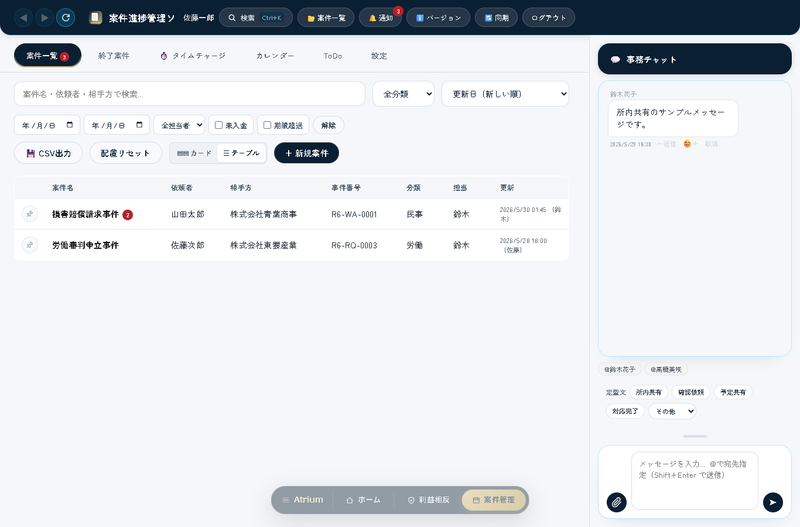The width and height of the screenshot is (800, 527).
Task: Select the 案件一覧 tab with badge
Action: click(x=47, y=56)
